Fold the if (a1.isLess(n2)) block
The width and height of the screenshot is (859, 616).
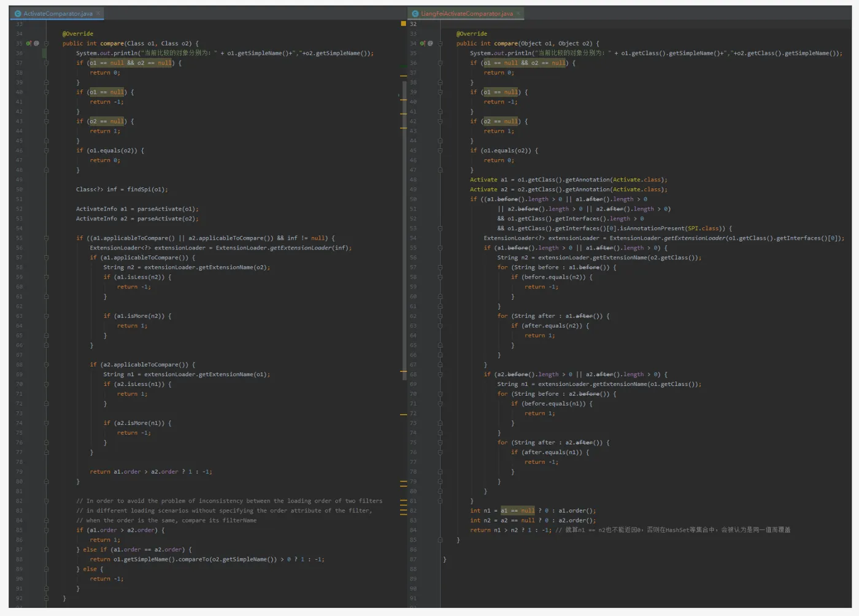46,277
